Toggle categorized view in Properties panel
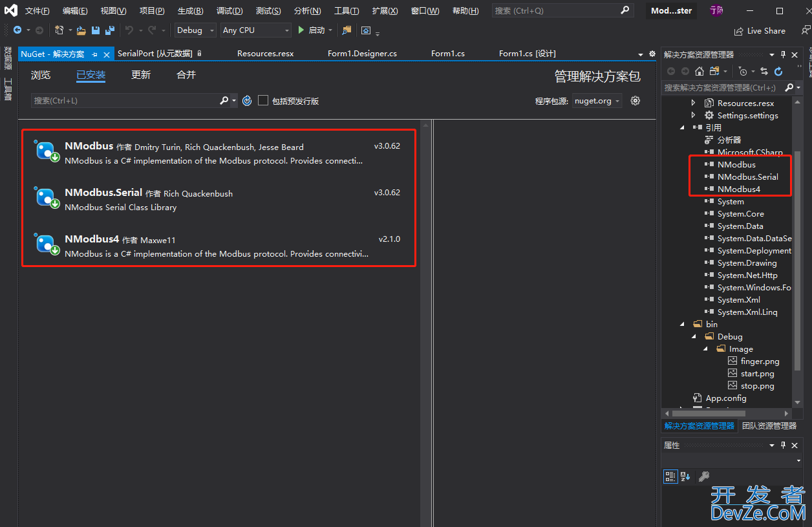Viewport: 812px width, 527px height. pyautogui.click(x=670, y=477)
